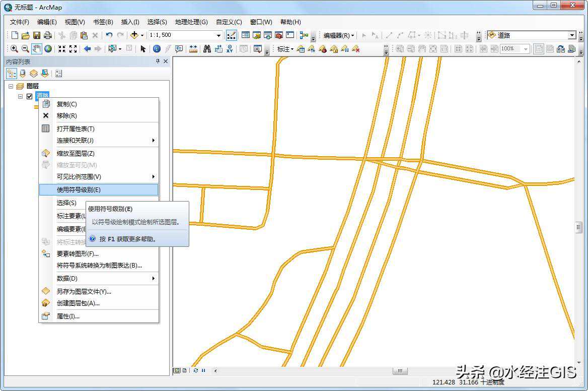This screenshot has width=588, height=391.
Task: Choose the Measure ruler tool
Action: pyautogui.click(x=193, y=49)
